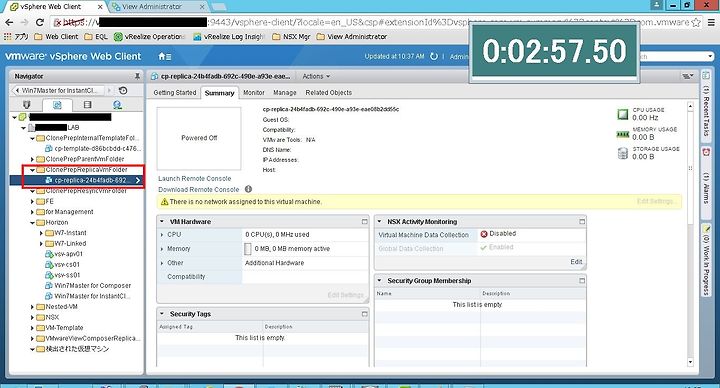
Task: Expand the CPU hardware row
Action: click(162, 235)
